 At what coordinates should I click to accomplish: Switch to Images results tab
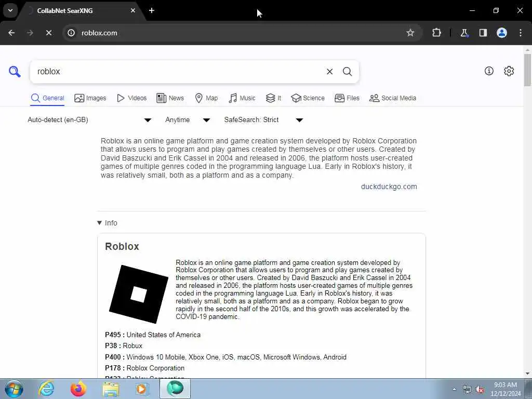tap(90, 98)
